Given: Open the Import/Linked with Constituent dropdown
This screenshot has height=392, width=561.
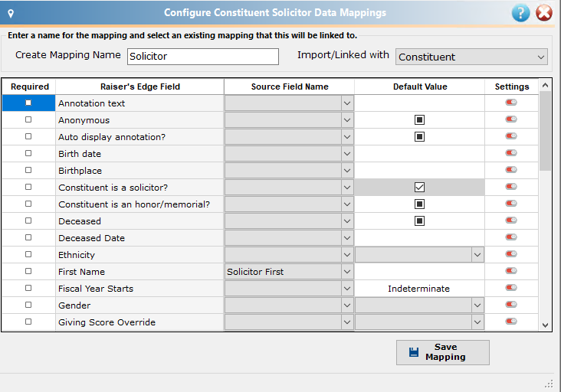Looking at the screenshot, I should (471, 57).
